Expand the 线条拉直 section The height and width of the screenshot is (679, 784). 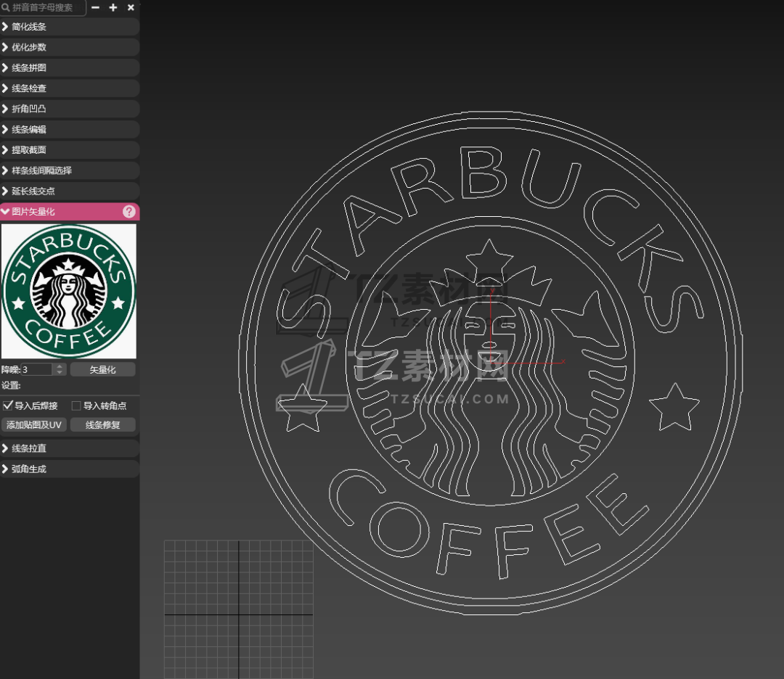70,448
